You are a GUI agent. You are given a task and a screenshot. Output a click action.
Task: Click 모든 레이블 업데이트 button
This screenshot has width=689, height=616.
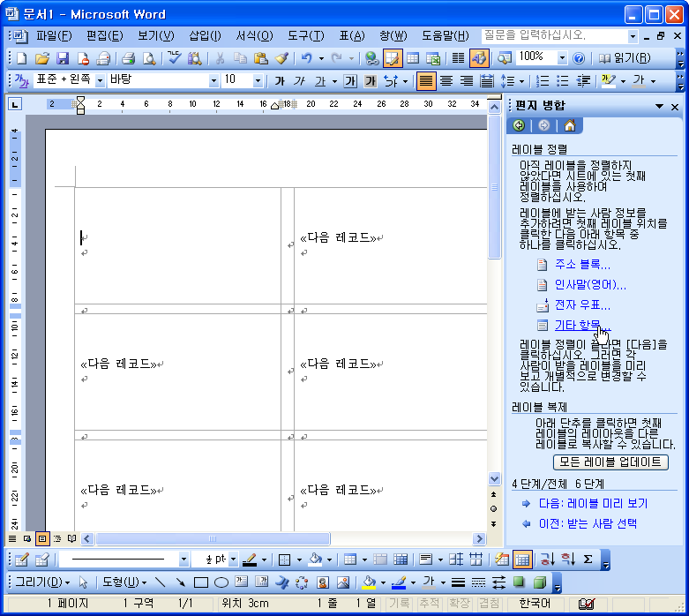coord(610,462)
